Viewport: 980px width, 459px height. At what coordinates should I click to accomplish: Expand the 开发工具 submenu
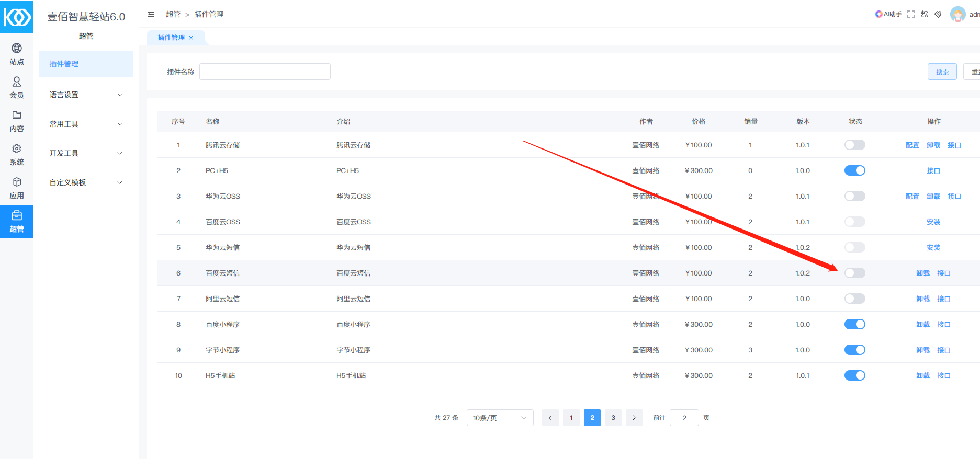click(x=86, y=153)
